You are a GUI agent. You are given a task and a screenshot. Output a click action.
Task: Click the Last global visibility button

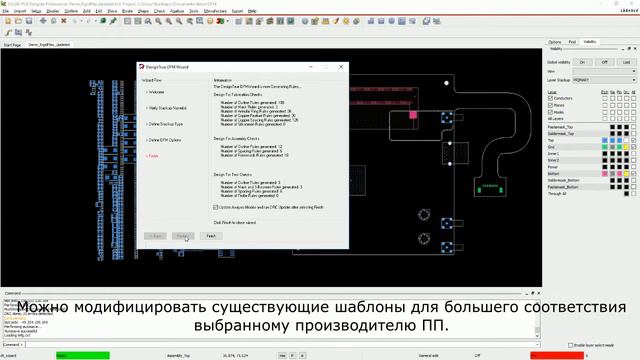627,62
